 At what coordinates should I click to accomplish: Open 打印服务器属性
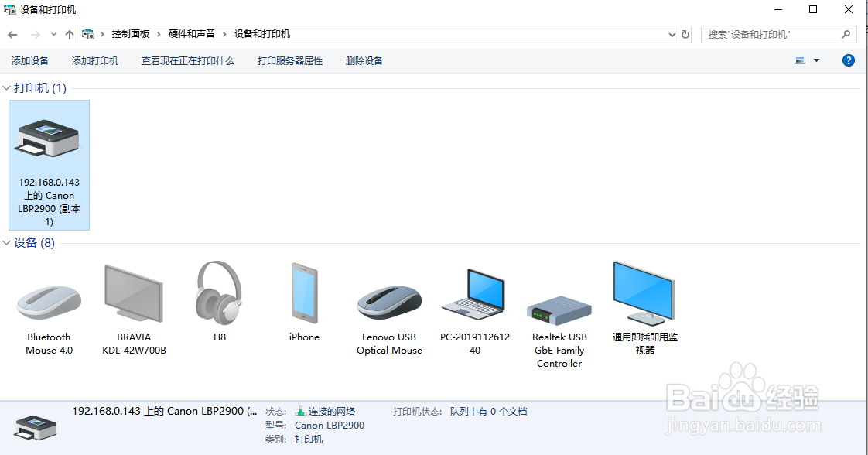click(x=289, y=61)
